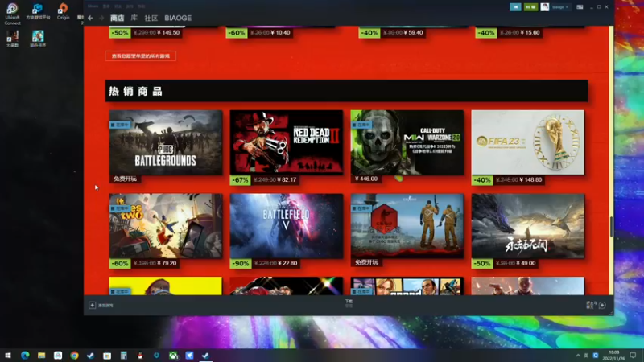Click Red Dead Redemption ¥ 82.17 price
644x362 pixels.
pos(287,179)
